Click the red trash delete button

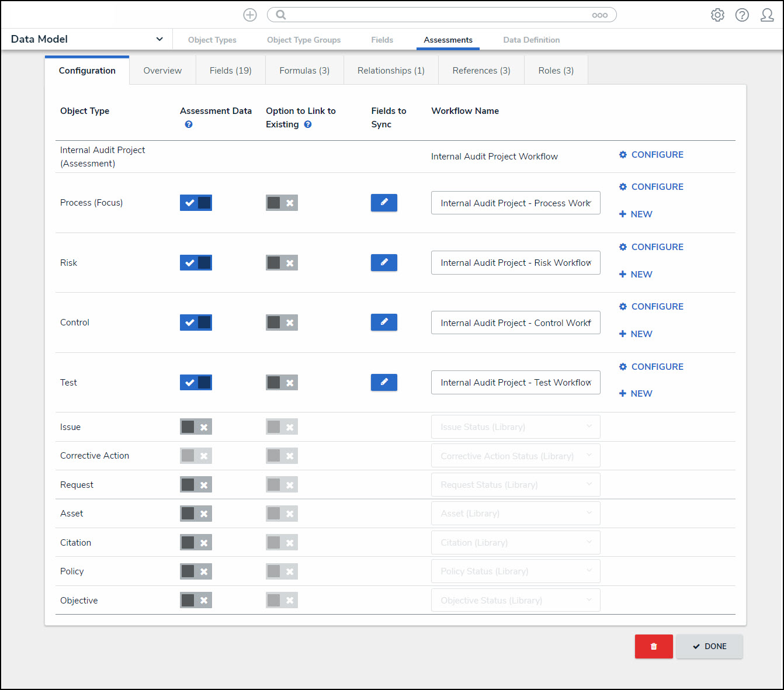click(654, 646)
